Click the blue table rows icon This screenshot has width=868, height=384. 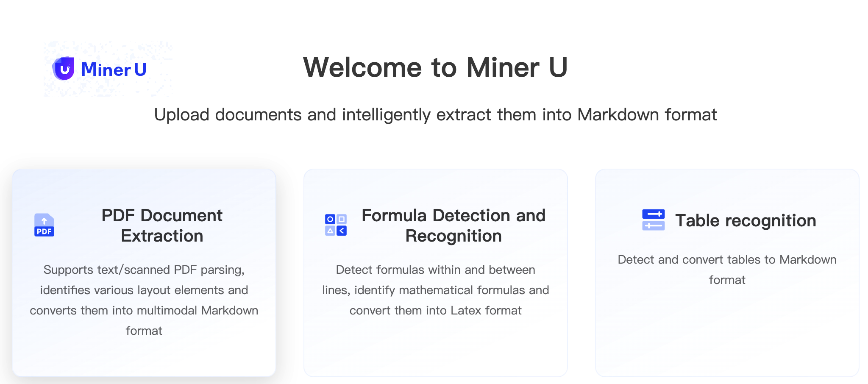653,220
